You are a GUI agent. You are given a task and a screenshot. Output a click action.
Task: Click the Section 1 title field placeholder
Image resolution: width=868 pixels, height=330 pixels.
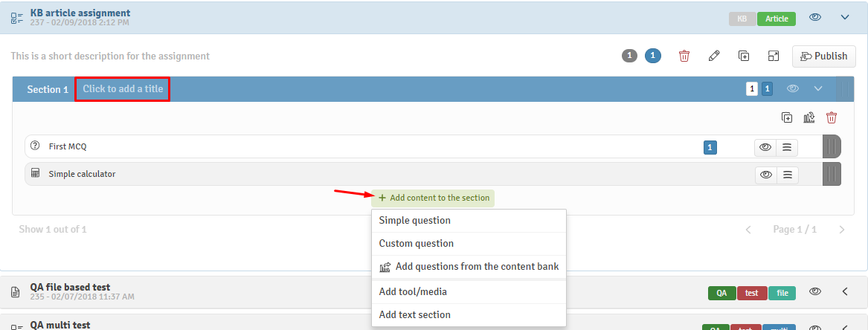coord(122,89)
